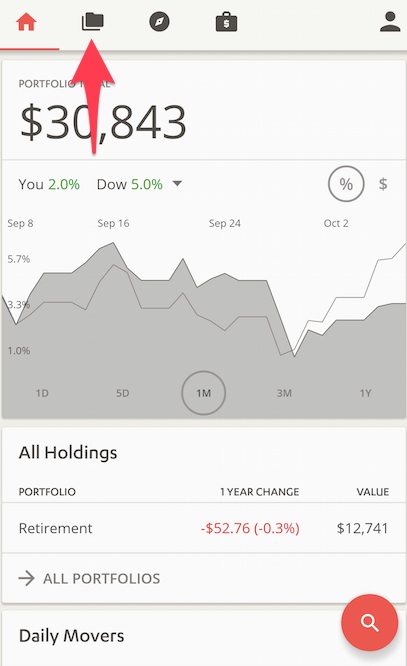This screenshot has width=407, height=666.
Task: Select the 1D time range
Action: coord(42,393)
